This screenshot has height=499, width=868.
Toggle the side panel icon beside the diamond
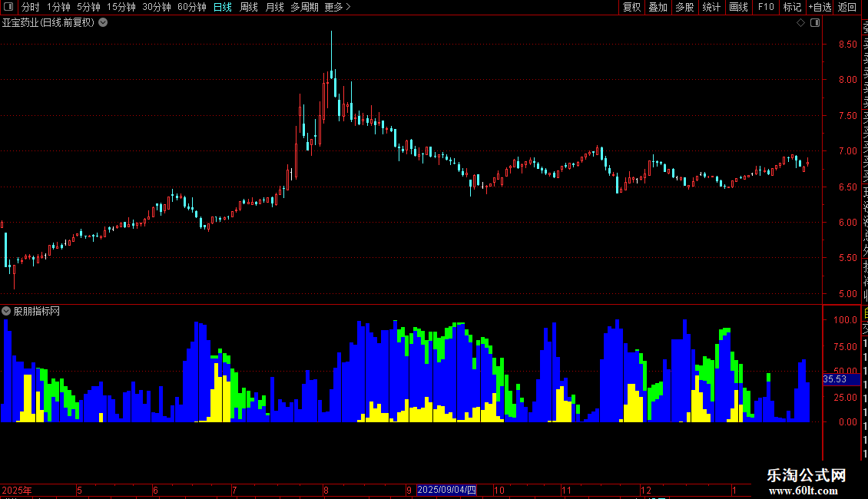pos(815,23)
